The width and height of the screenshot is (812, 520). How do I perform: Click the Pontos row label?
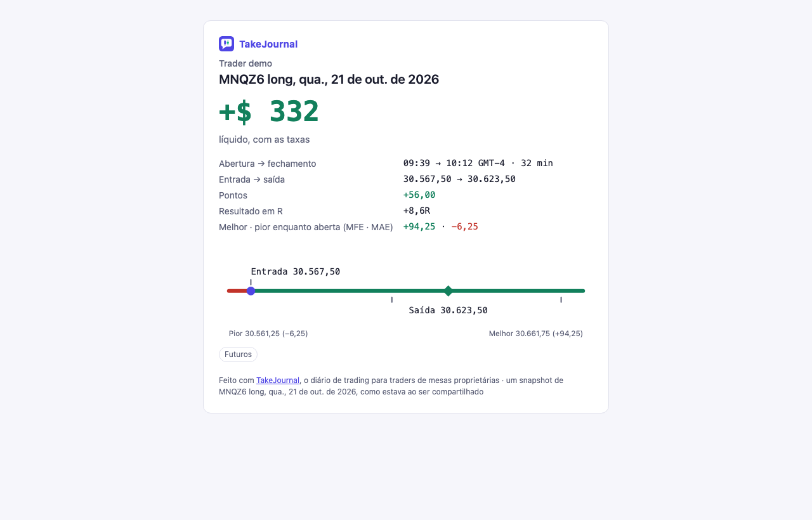point(233,195)
